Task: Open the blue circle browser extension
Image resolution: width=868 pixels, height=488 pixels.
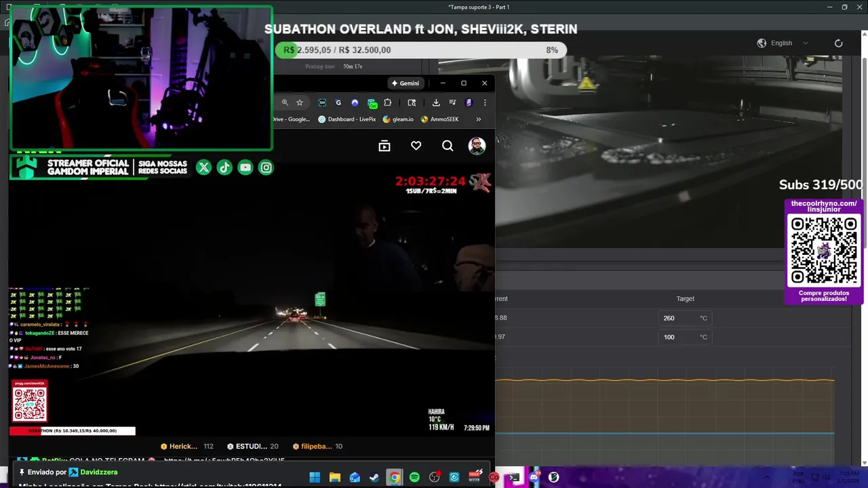Action: tap(355, 102)
